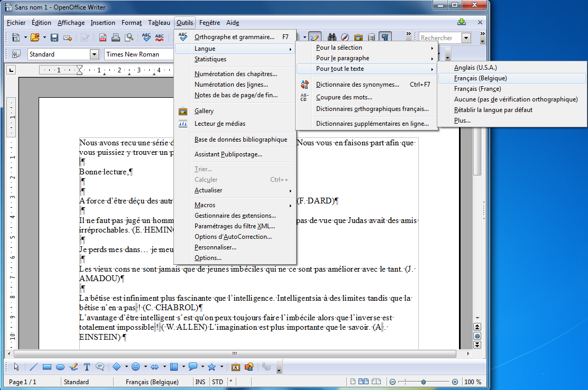Adjust the zoom slider handle
Image resolution: width=588 pixels, height=390 pixels.
(x=424, y=382)
